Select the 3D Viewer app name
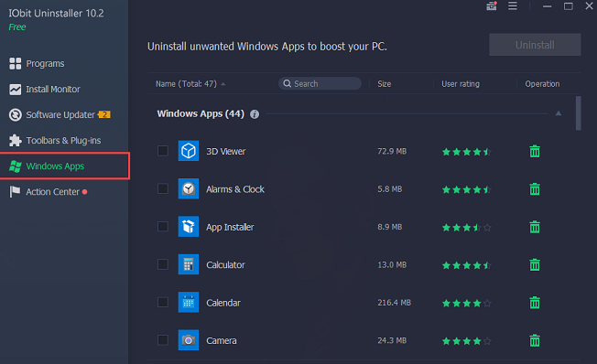 pyautogui.click(x=226, y=152)
